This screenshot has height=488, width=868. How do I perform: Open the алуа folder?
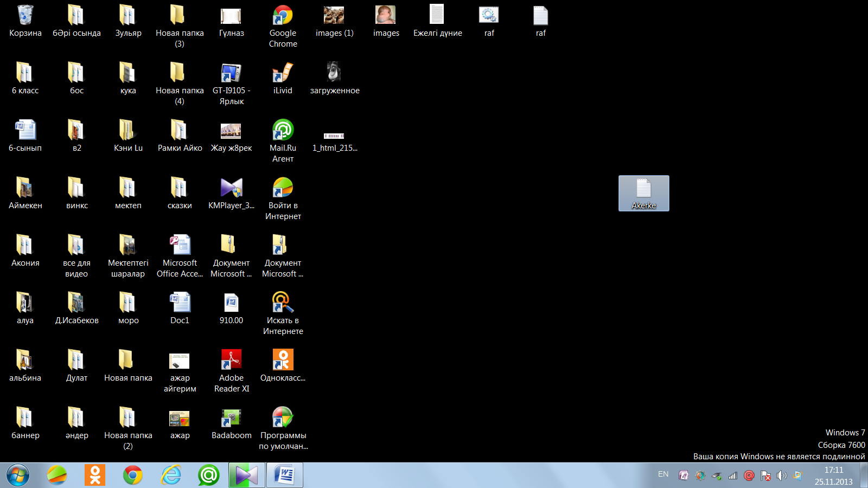click(25, 309)
